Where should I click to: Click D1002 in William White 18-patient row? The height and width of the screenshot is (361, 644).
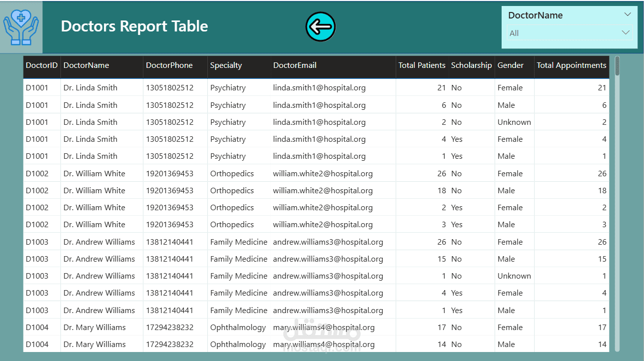pos(37,191)
